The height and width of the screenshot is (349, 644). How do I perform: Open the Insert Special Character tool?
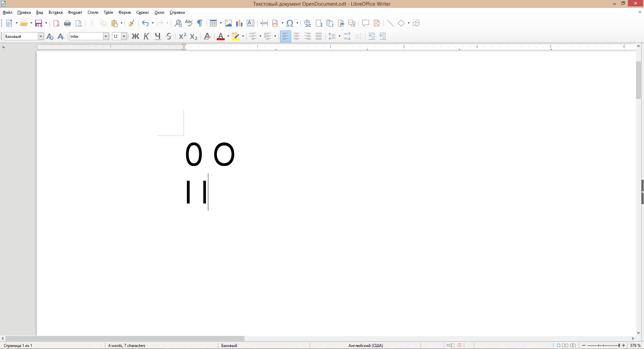[x=290, y=23]
